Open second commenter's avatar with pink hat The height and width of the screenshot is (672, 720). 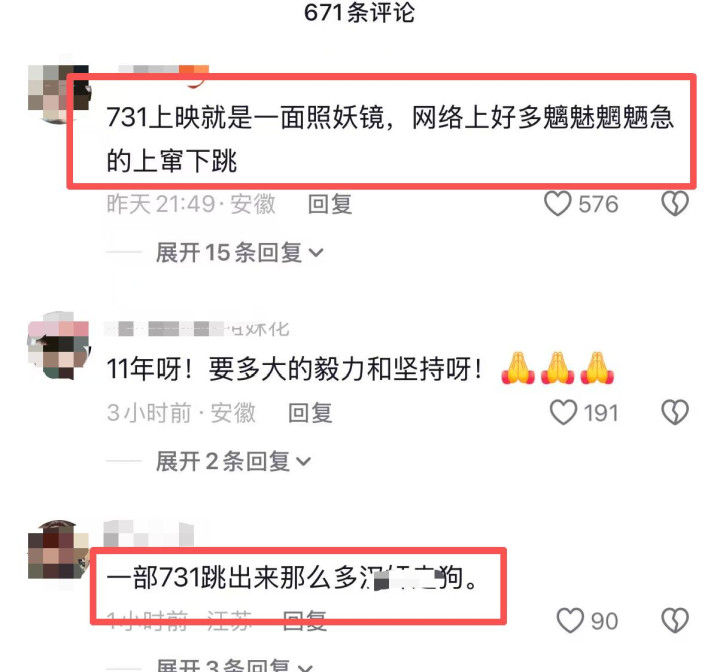point(59,345)
